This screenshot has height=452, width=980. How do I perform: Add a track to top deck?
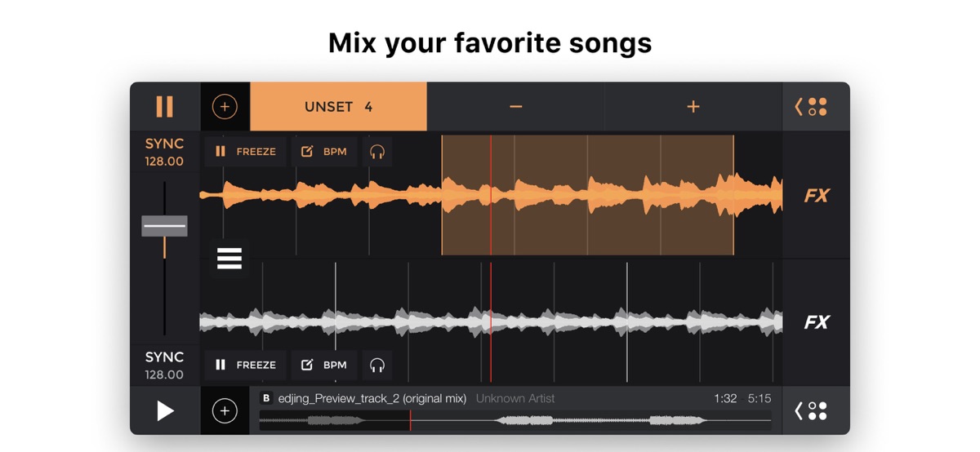[225, 107]
